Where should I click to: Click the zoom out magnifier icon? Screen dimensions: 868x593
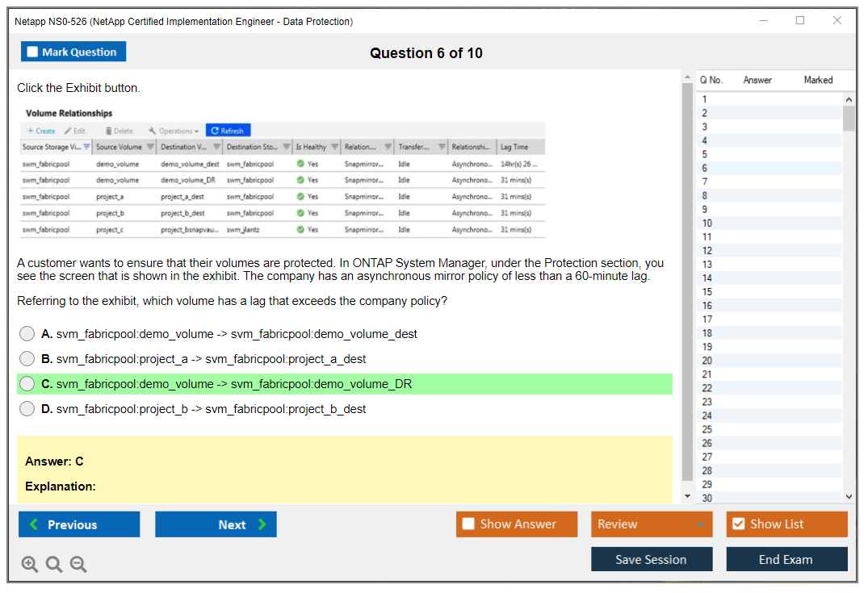78,565
